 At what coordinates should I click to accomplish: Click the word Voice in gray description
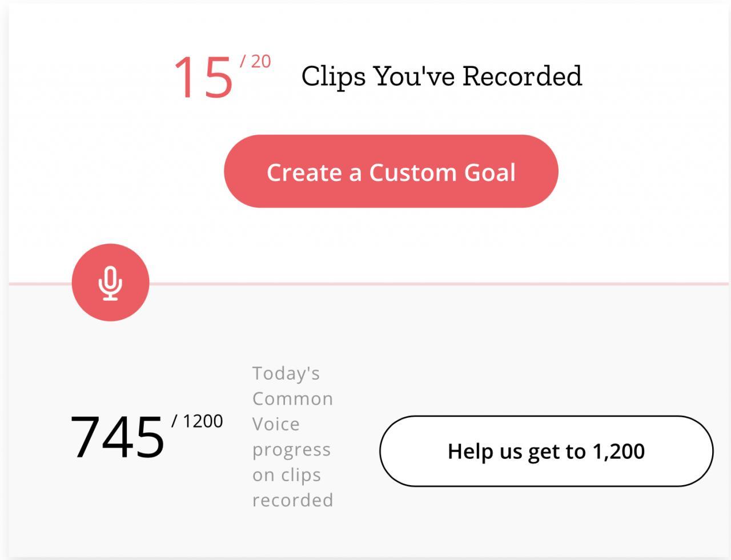click(x=276, y=424)
